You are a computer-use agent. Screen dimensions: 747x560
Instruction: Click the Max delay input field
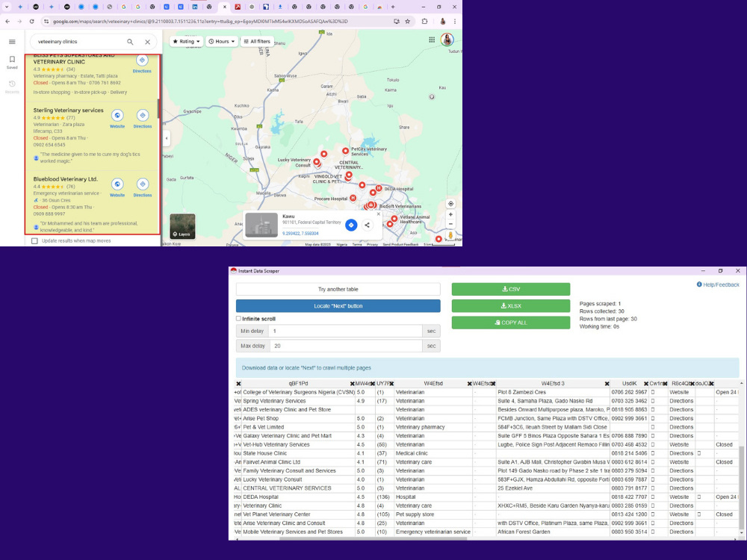coord(347,346)
